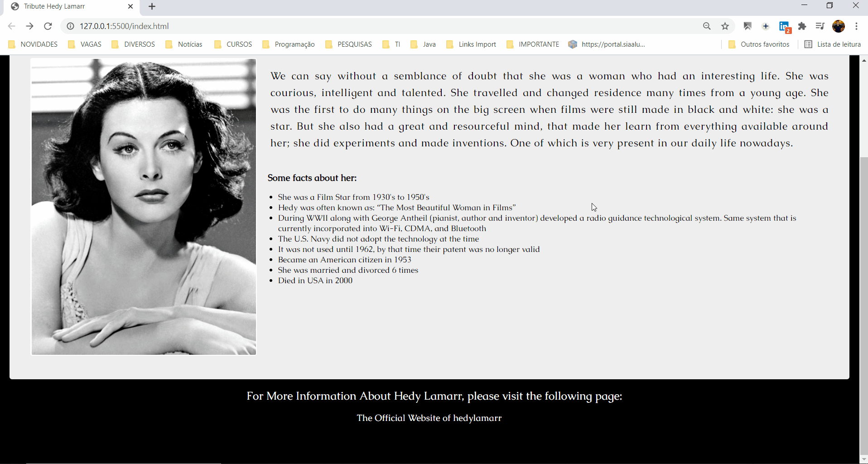This screenshot has width=868, height=464.
Task: Reload the page with the refresh icon
Action: [x=48, y=26]
